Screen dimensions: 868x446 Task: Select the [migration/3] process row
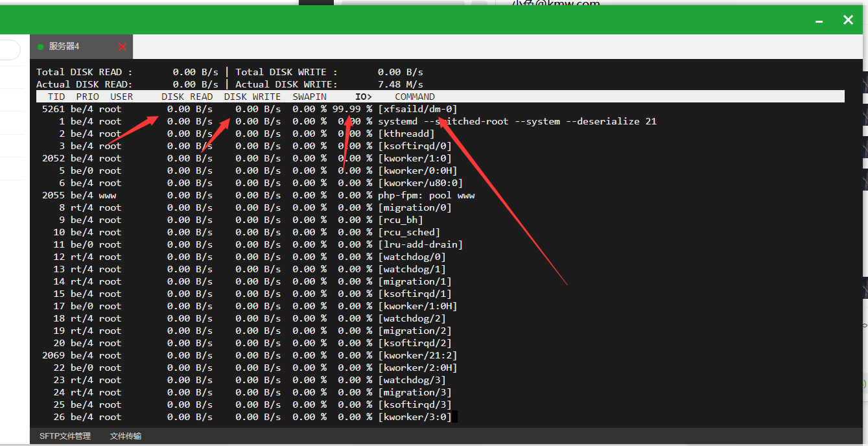click(441, 392)
